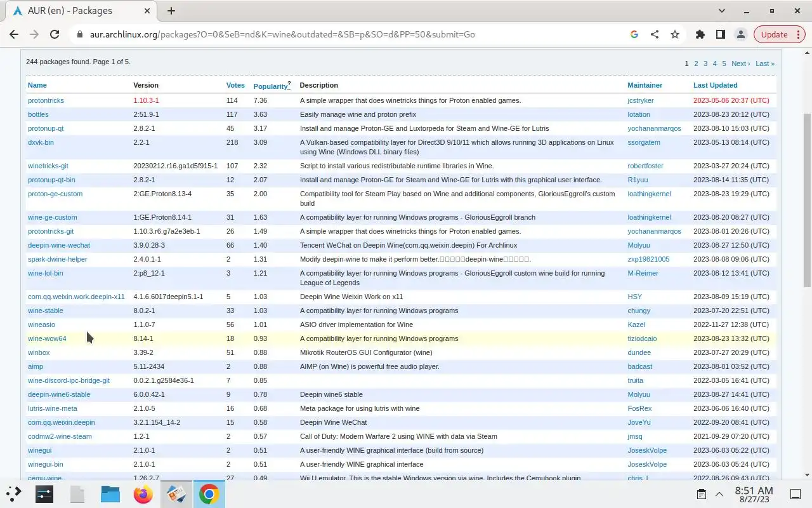Screen dimensions: 812x508
Task: View maintainer FosRex's profile
Action: (639, 408)
